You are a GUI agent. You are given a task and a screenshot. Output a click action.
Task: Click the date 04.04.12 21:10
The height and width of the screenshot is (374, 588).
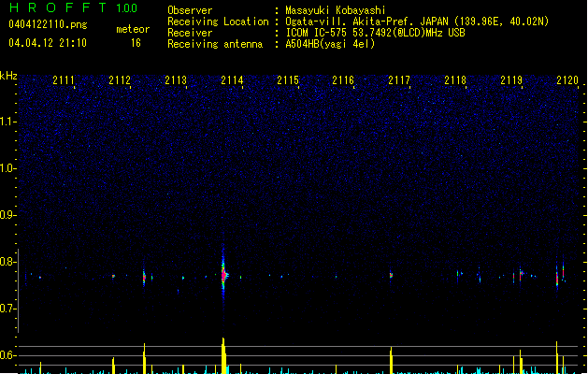[x=48, y=43]
